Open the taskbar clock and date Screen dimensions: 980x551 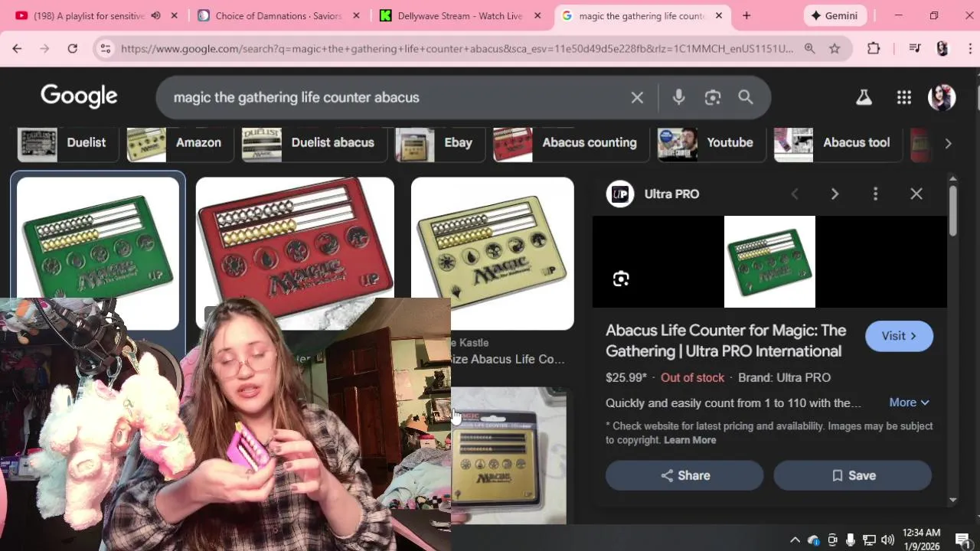[921, 540]
